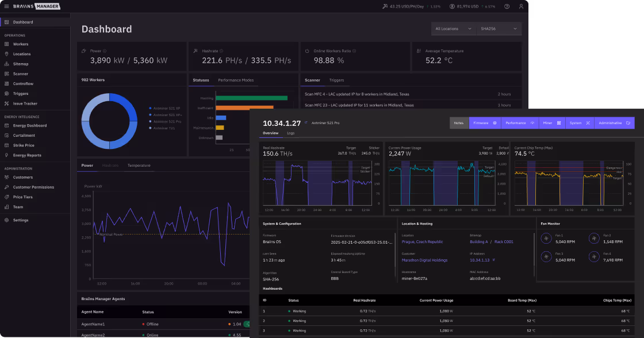Click the Bitcoin price icon in header
The width and height of the screenshot is (644, 338).
[452, 6]
